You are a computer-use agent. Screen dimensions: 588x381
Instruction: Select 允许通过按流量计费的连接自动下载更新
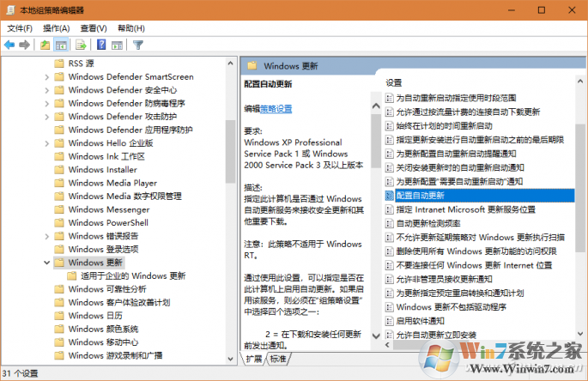tap(468, 112)
